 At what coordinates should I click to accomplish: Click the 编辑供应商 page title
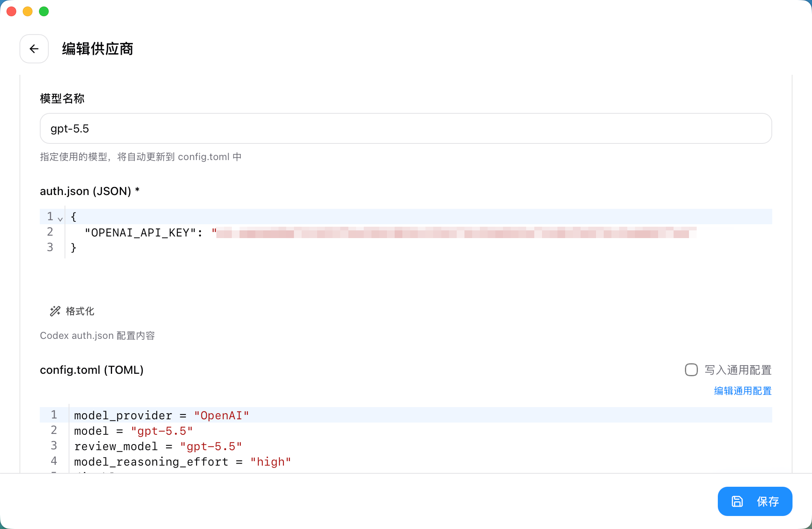click(97, 49)
